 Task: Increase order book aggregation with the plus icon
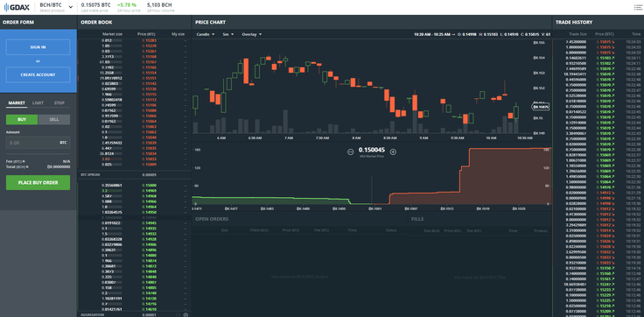coord(185,314)
